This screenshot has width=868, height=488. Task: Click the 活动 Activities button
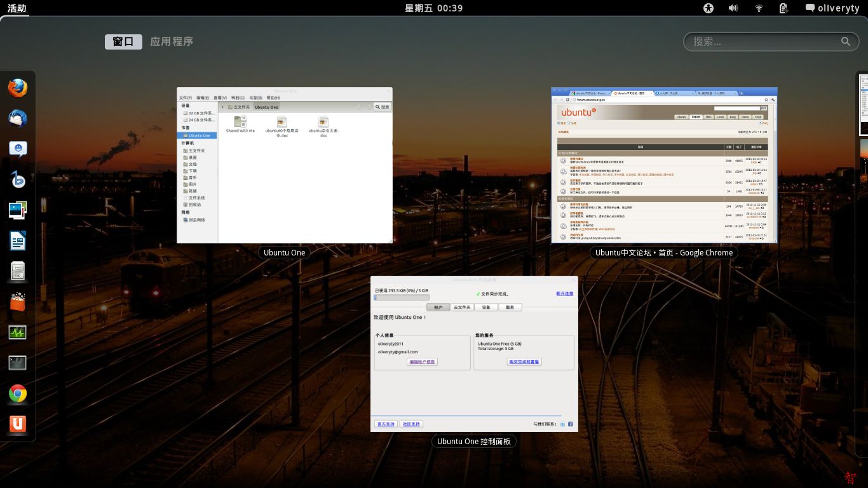point(17,8)
